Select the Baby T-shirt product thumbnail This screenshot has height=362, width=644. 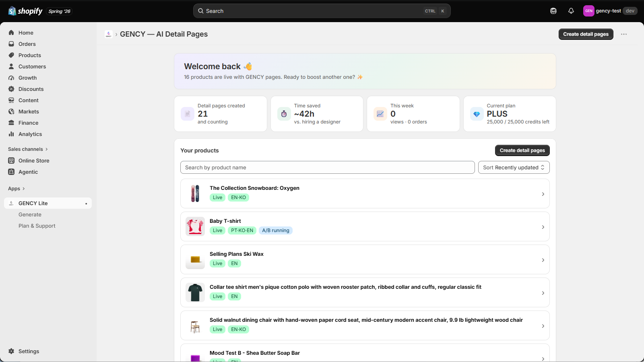click(195, 226)
